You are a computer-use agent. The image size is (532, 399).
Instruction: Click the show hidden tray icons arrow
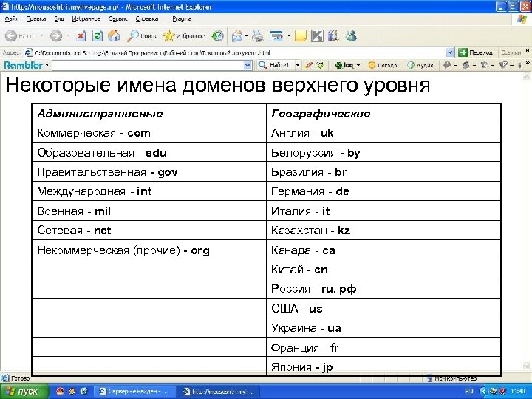coord(482,392)
